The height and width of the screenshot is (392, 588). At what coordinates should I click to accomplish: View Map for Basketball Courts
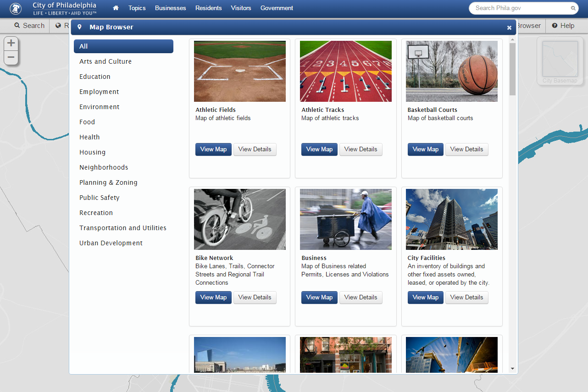point(426,149)
